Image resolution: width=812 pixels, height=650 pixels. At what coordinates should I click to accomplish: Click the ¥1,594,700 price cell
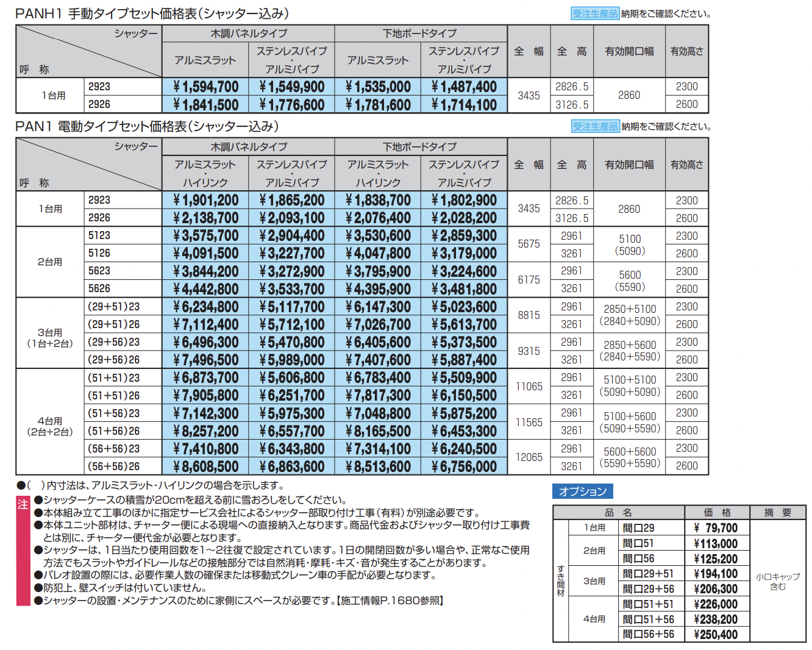(205, 87)
